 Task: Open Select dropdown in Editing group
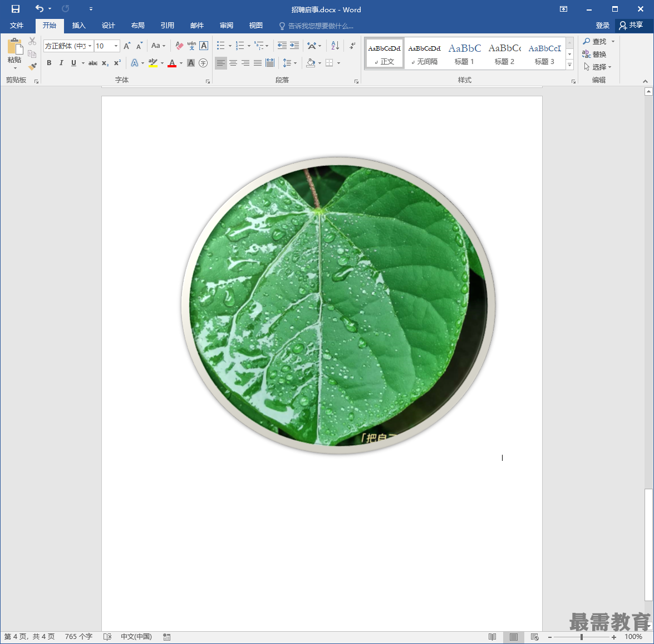pos(598,67)
